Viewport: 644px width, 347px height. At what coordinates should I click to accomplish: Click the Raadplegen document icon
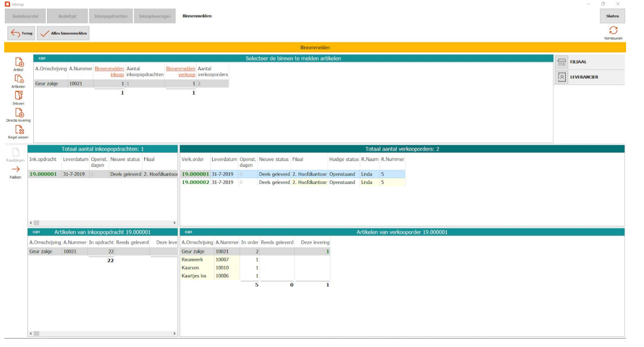pyautogui.click(x=15, y=153)
